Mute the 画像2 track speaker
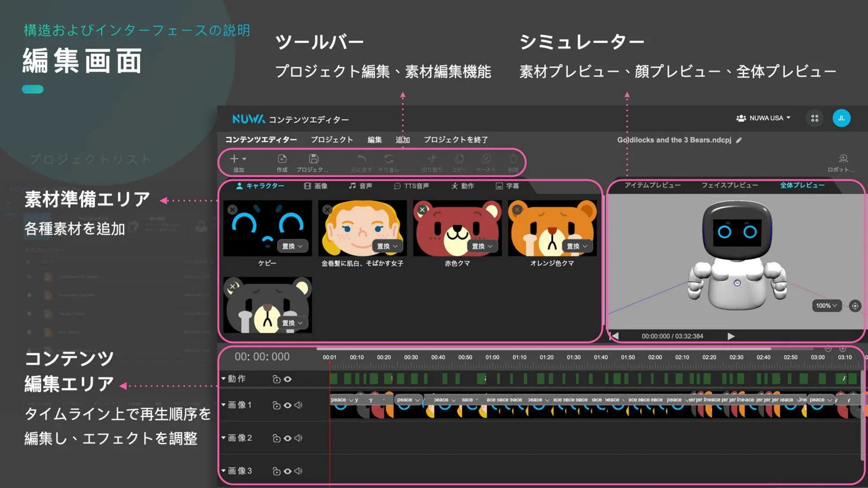868x488 pixels. [298, 438]
